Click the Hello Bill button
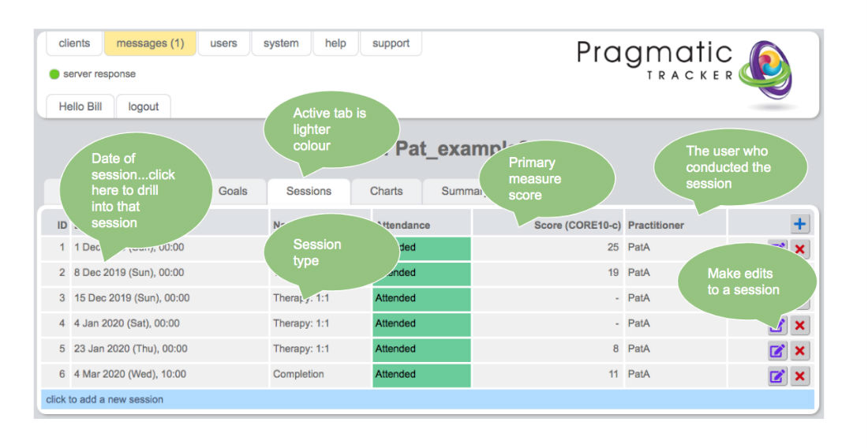The height and width of the screenshot is (448, 868). click(x=80, y=106)
